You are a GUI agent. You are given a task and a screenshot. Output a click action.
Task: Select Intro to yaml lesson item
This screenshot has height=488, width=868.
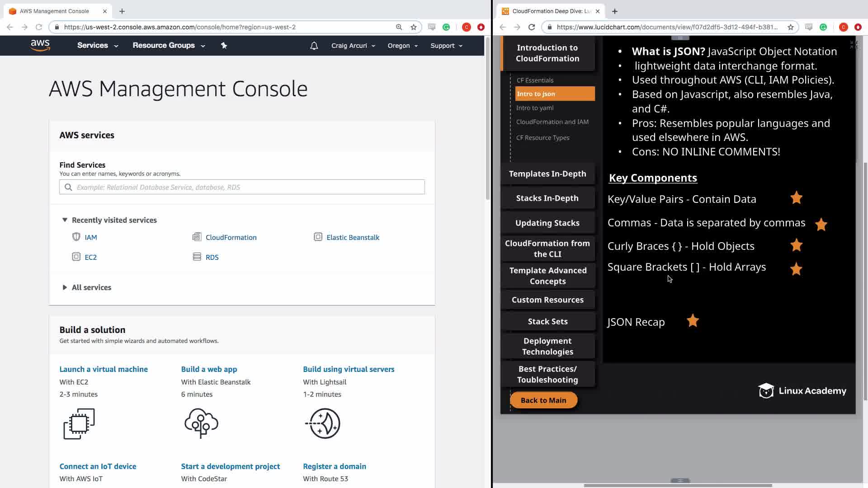click(535, 108)
